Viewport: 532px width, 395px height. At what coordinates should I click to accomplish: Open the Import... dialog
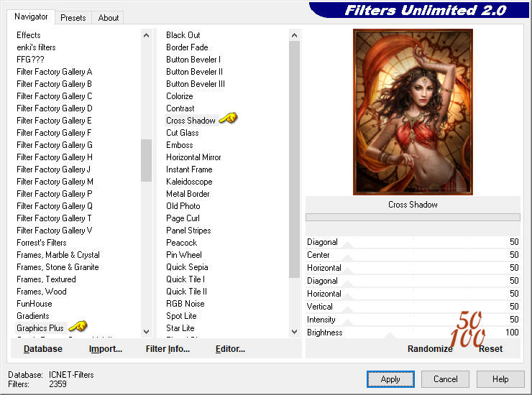(x=106, y=349)
